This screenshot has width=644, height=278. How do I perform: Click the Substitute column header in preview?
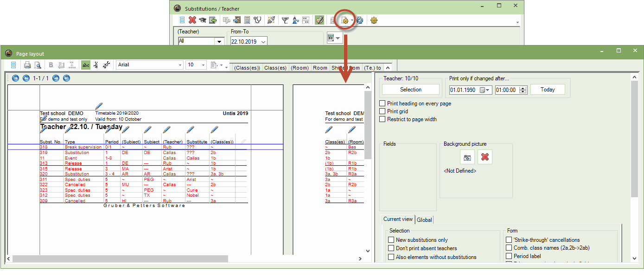[197, 142]
